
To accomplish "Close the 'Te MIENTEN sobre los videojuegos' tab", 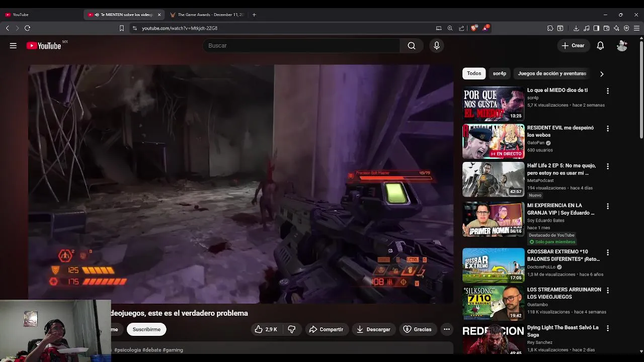I will coord(159,15).
